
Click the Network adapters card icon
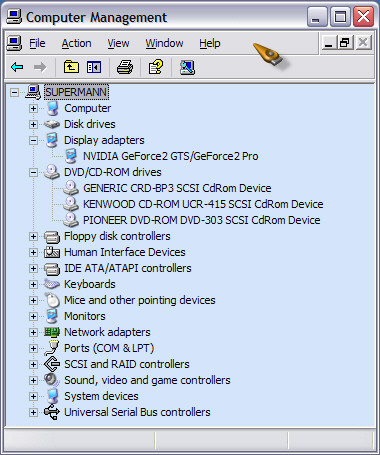(52, 332)
